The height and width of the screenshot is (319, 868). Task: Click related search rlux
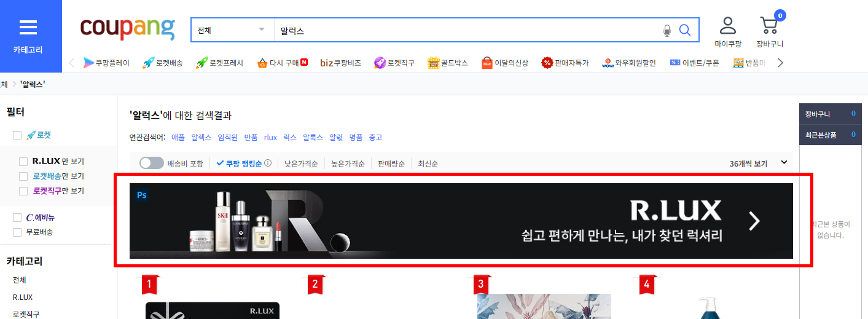[270, 137]
